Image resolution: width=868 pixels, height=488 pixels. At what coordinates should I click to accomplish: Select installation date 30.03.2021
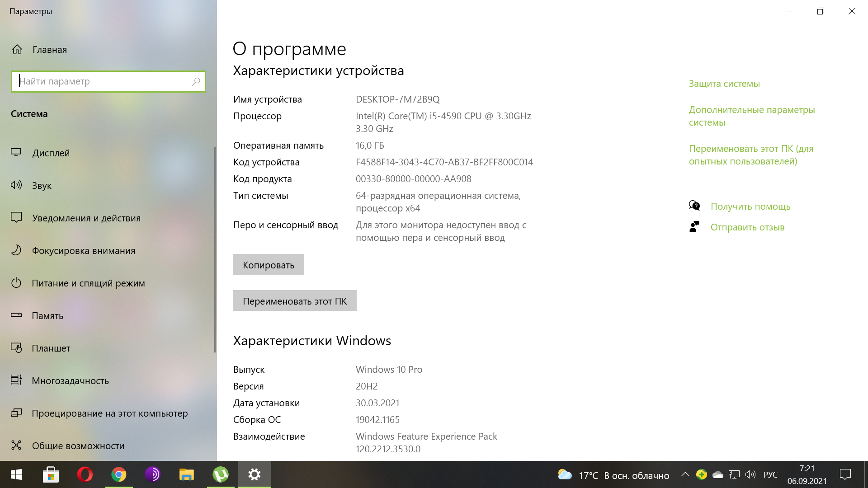point(377,403)
